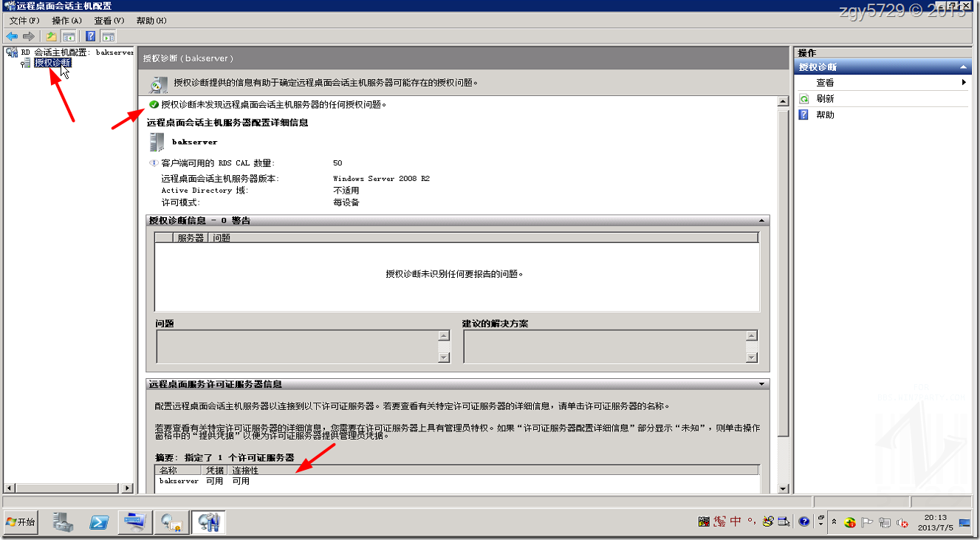Click the 每设备 licensing mode value
Image resolution: width=980 pixels, height=540 pixels.
click(346, 202)
